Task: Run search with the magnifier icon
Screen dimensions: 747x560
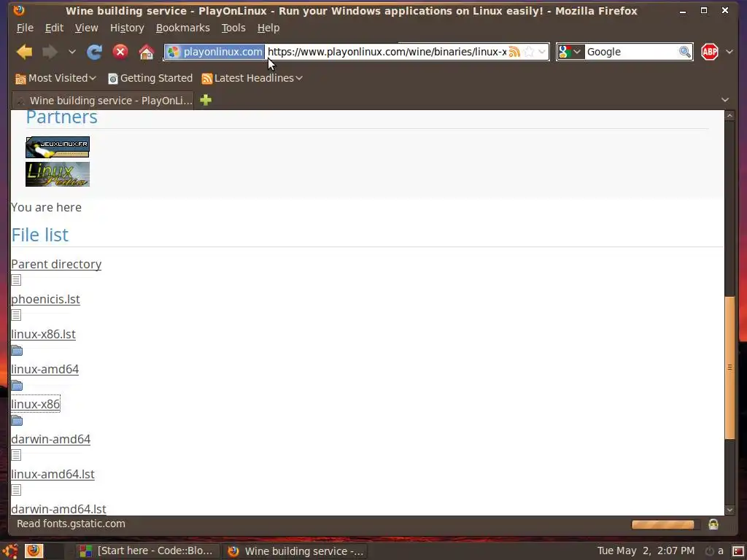Action: click(684, 52)
